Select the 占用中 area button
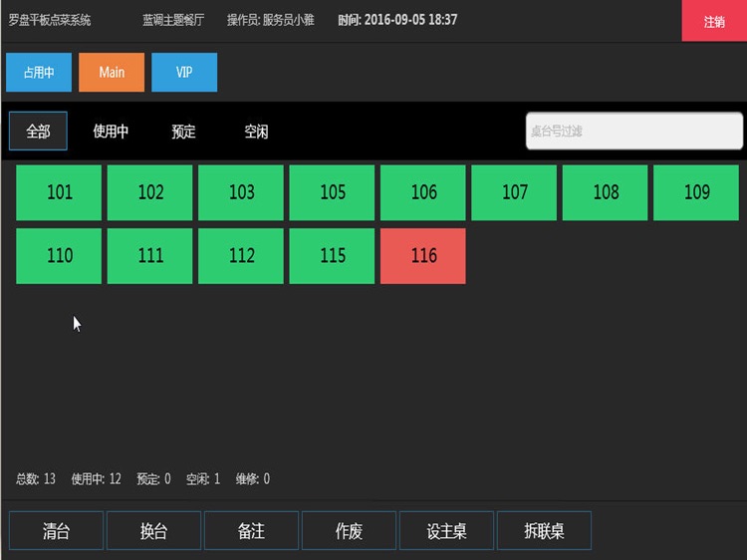Image resolution: width=747 pixels, height=560 pixels. [39, 72]
